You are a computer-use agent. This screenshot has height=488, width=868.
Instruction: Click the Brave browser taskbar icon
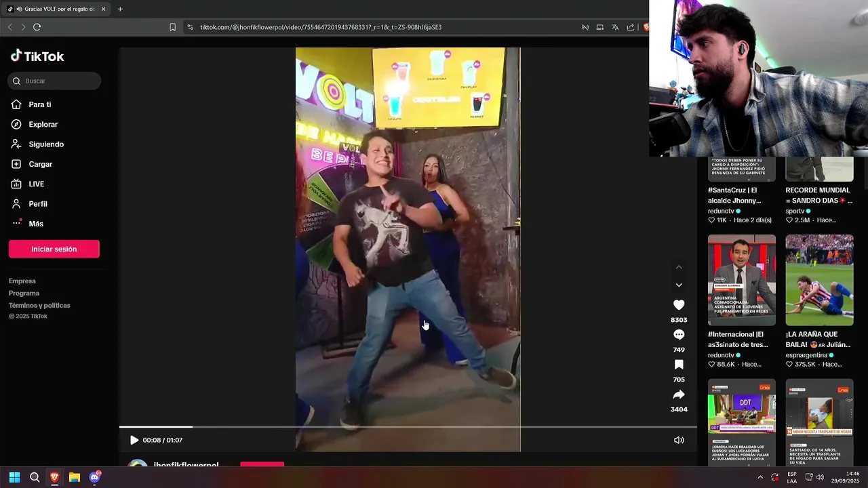click(54, 477)
